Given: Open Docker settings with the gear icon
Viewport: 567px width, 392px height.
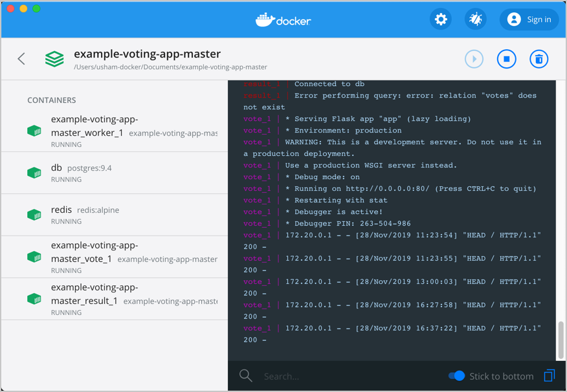Looking at the screenshot, I should click(x=441, y=19).
